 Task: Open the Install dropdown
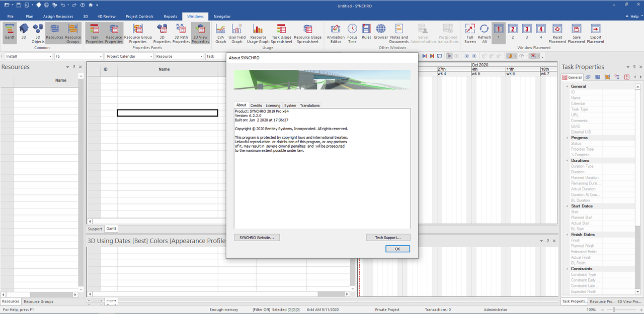coord(51,56)
